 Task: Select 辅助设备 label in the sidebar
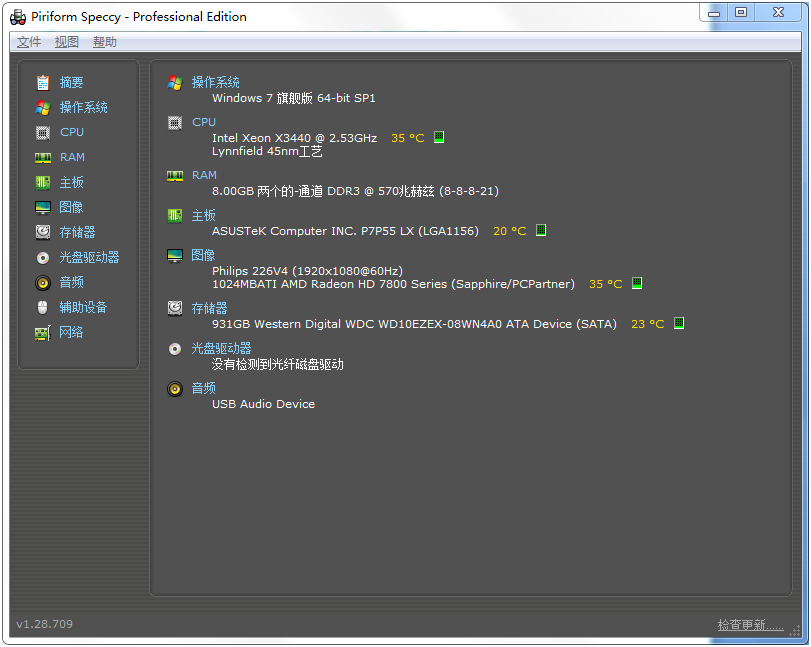tap(83, 308)
